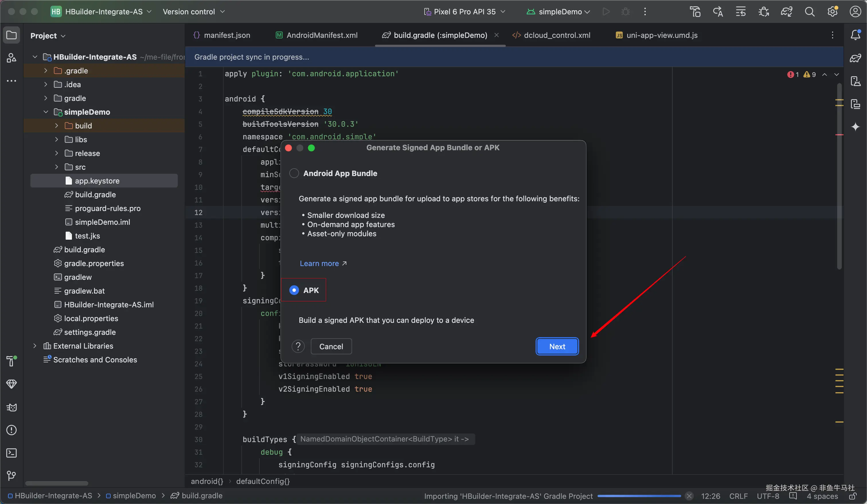Open the Problems tool window icon

[x=11, y=430]
